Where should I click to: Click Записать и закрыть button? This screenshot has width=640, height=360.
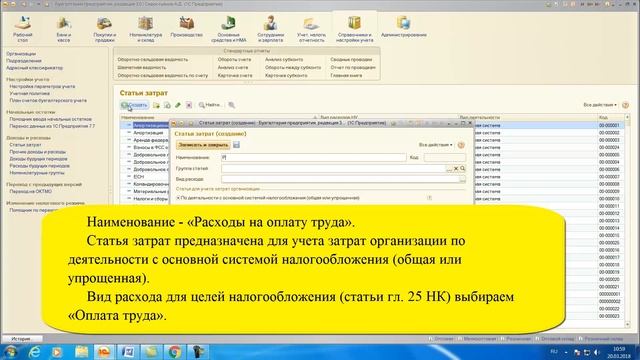(203, 145)
